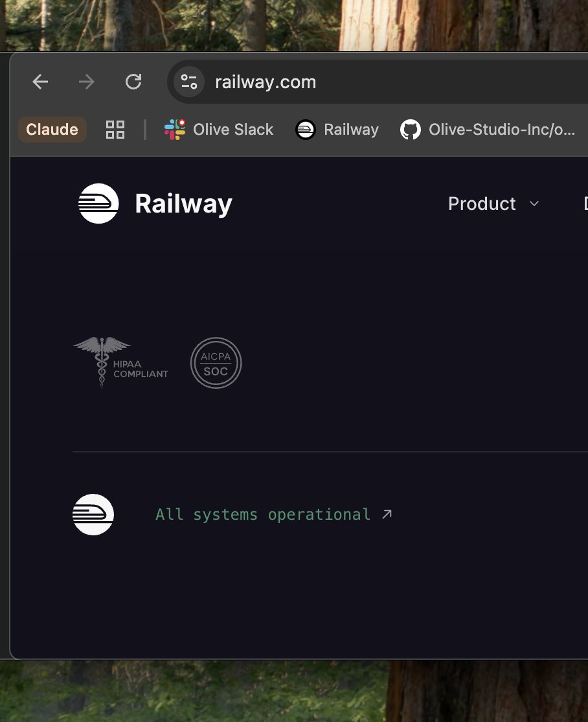588x722 pixels.
Task: Click the arrow icon beside systems operational
Action: click(387, 515)
